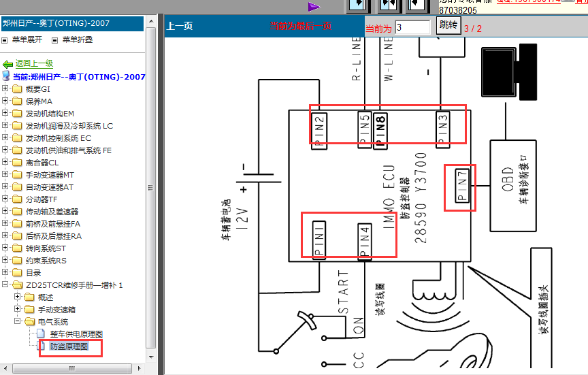Click the open folder icon of ZD25TCR维修手册
This screenshot has height=375, width=588.
click(x=17, y=285)
